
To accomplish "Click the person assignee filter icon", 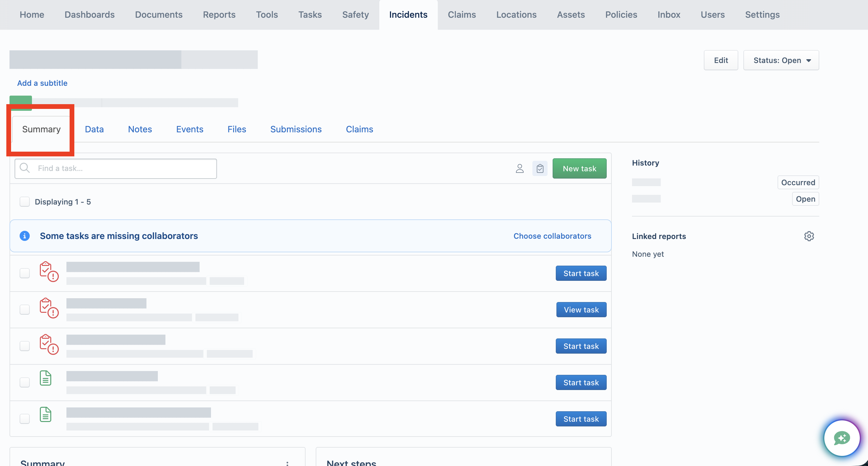I will 520,168.
